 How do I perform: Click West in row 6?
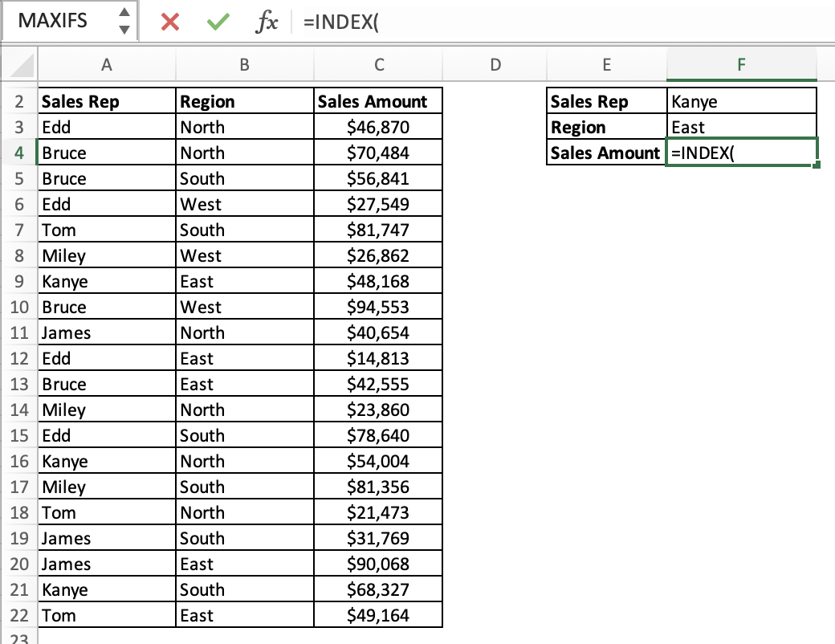click(245, 204)
